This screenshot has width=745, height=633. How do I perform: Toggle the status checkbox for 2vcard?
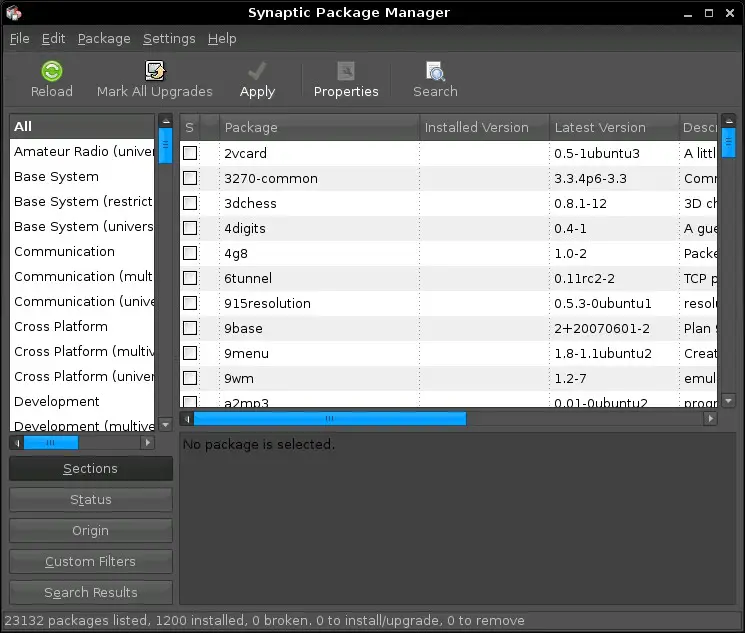(190, 153)
